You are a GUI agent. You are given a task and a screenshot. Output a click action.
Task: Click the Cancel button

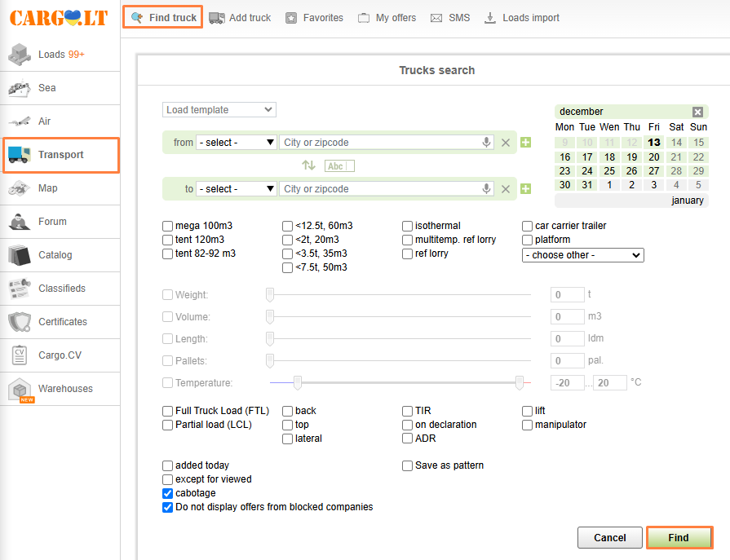coord(609,538)
